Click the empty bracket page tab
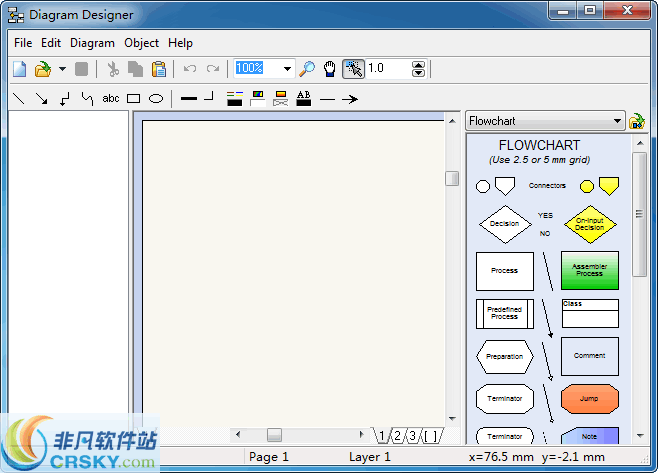 click(x=431, y=436)
